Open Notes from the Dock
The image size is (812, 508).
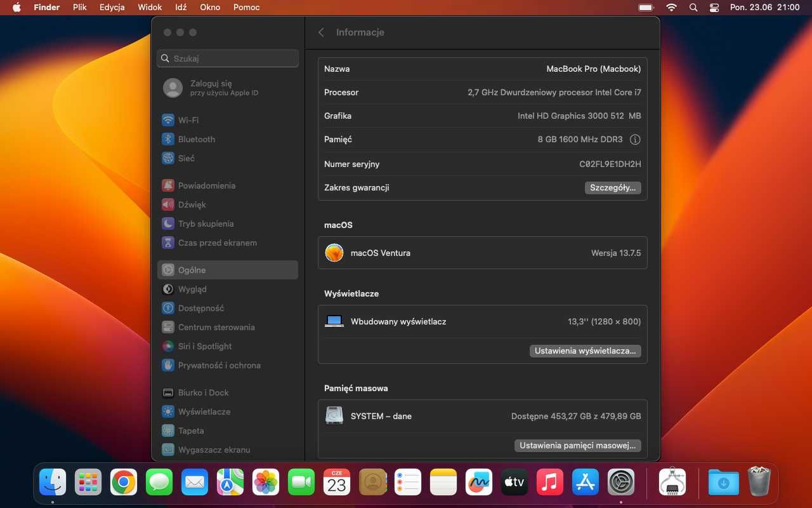[x=443, y=483]
